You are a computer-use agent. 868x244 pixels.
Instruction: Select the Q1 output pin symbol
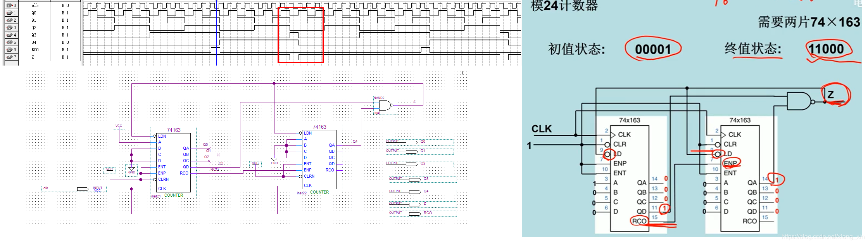pos(411,152)
